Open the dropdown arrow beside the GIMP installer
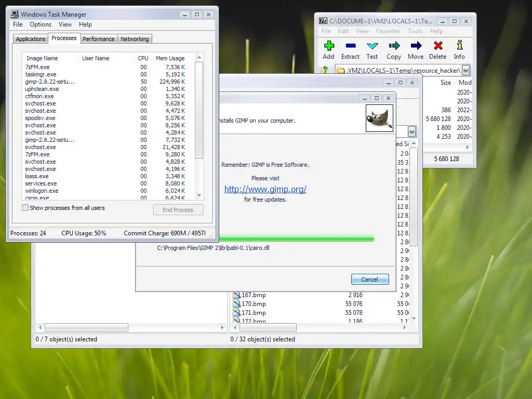The image size is (532, 399). coord(411,131)
